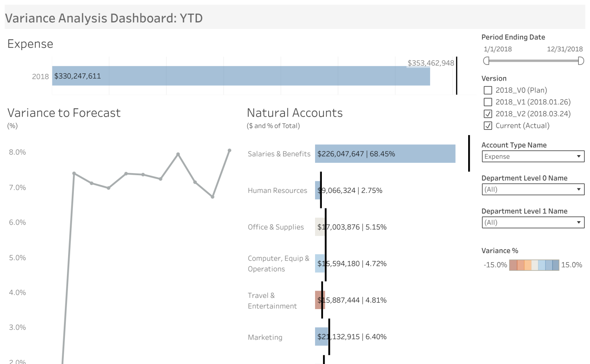Click the Computer, Equip & Operations bar
This screenshot has height=364, width=590.
[319, 263]
